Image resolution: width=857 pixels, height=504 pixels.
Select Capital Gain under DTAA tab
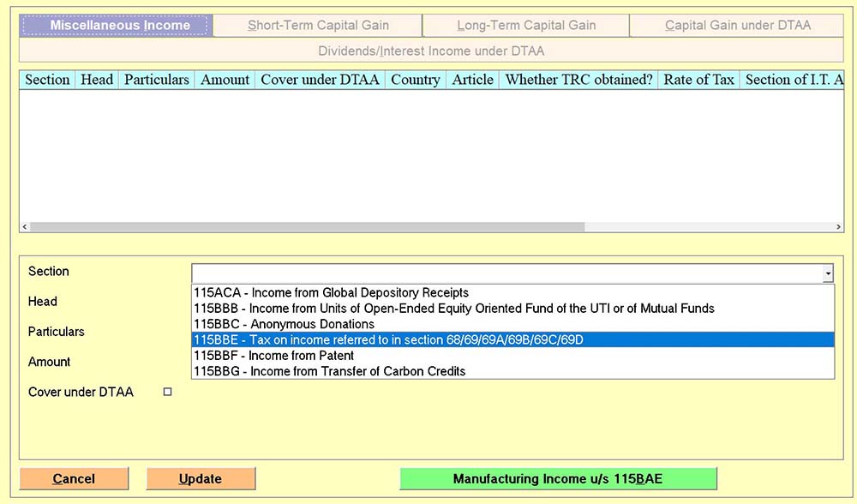[x=737, y=26]
